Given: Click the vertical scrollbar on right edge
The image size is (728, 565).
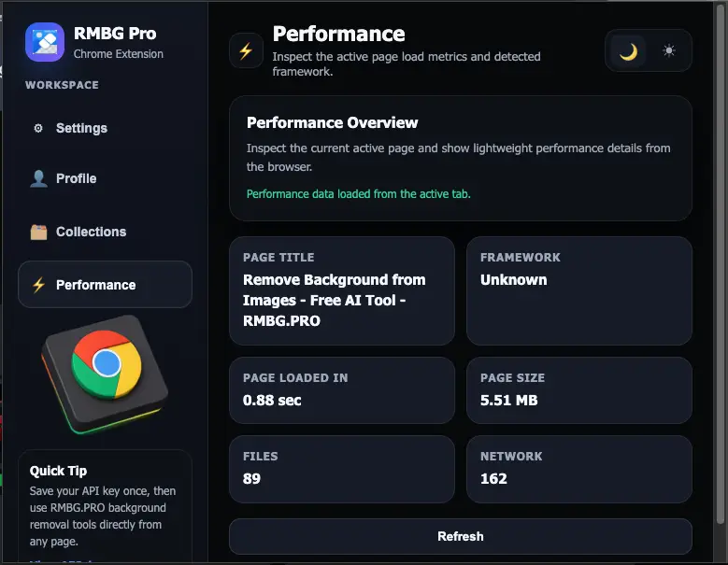Looking at the screenshot, I should (x=721, y=264).
